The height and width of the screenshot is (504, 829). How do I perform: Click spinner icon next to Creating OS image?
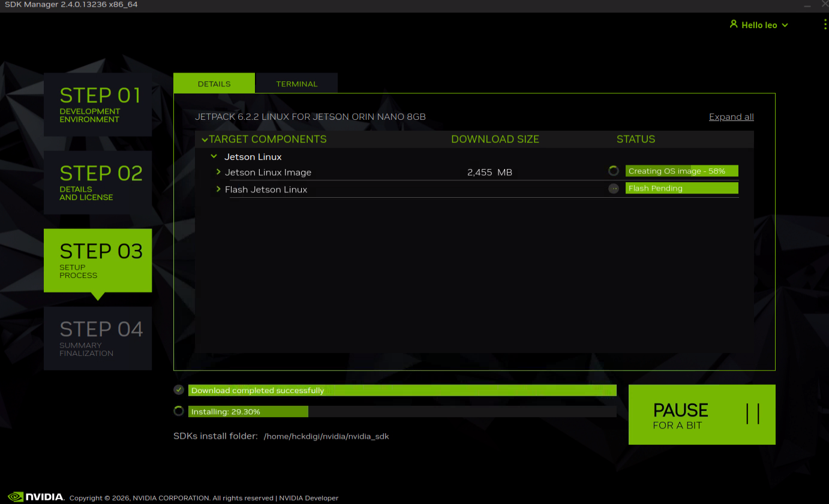pyautogui.click(x=613, y=171)
